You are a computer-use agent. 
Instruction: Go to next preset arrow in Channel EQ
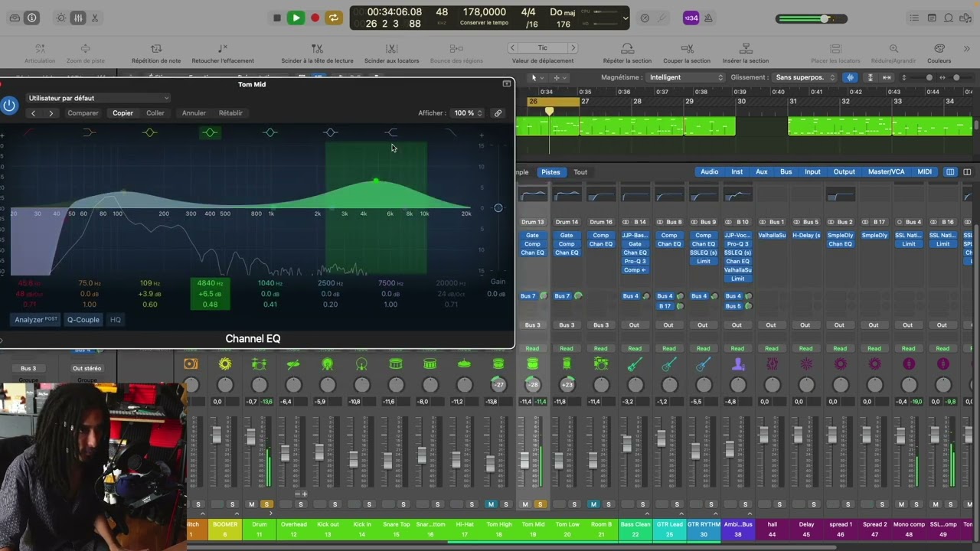(51, 113)
